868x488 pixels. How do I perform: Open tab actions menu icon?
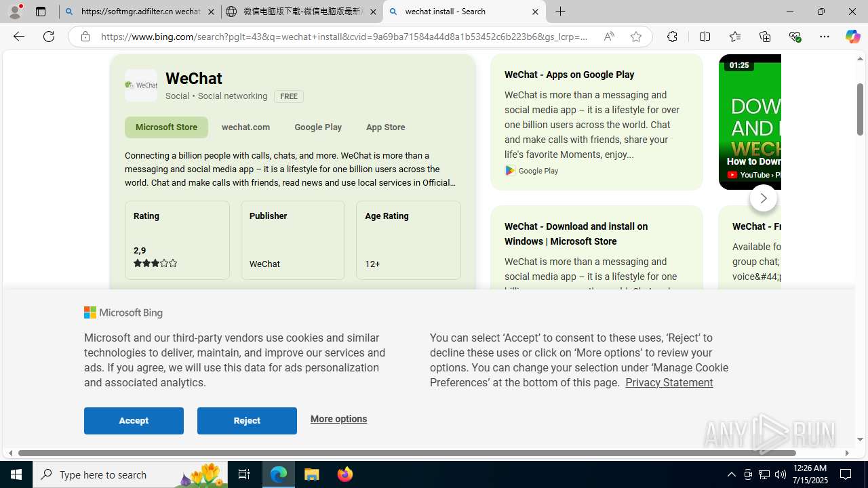[41, 12]
